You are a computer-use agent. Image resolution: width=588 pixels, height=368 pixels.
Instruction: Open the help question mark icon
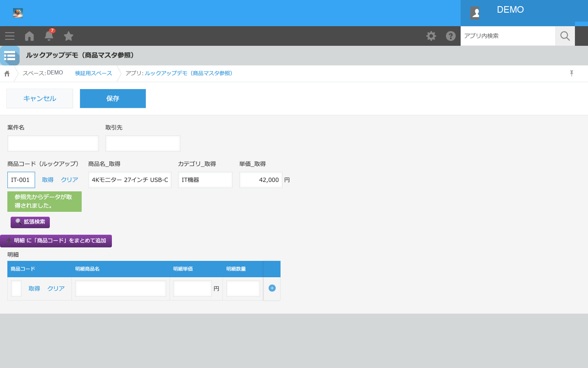pyautogui.click(x=451, y=36)
